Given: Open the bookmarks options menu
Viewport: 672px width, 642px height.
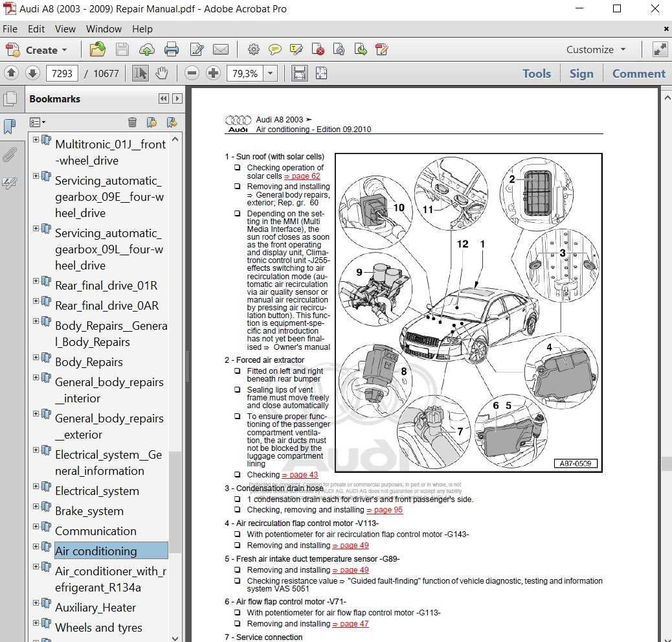Looking at the screenshot, I should 38,122.
